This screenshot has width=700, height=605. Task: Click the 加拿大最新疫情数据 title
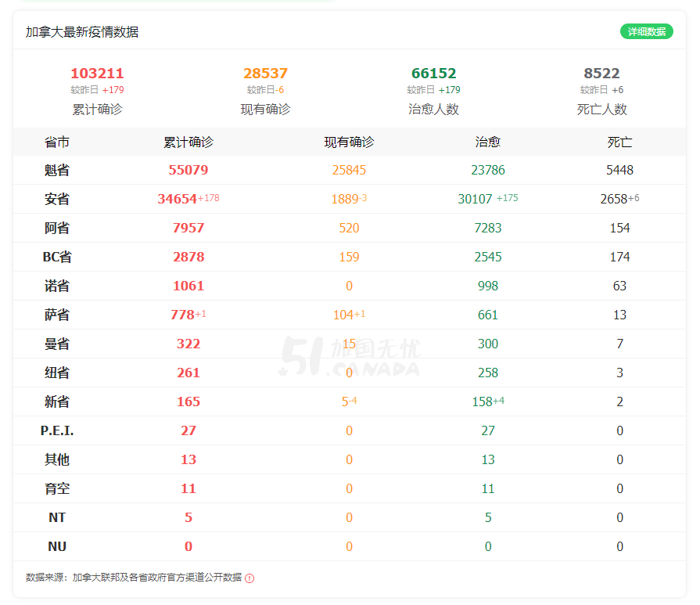tap(82, 32)
